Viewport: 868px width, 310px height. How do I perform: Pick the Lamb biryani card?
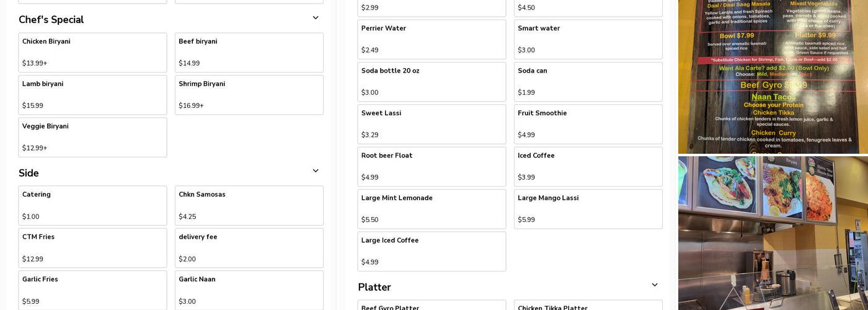(x=92, y=95)
